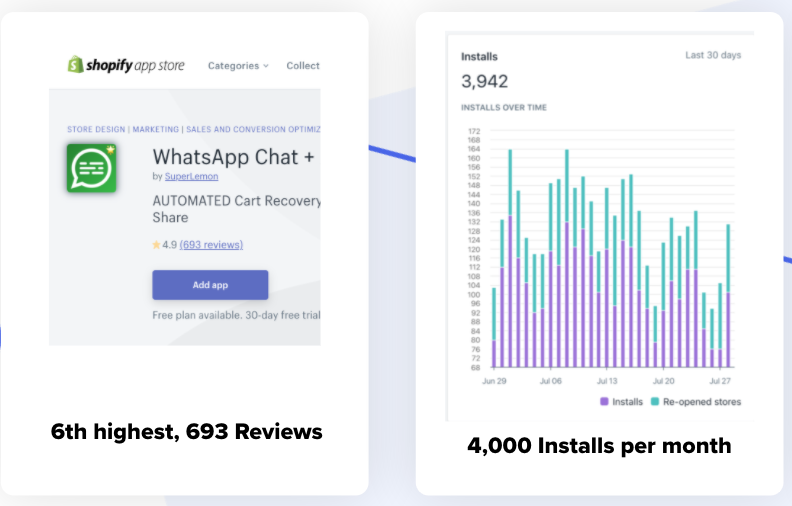Open the 693 reviews link

pyautogui.click(x=211, y=245)
